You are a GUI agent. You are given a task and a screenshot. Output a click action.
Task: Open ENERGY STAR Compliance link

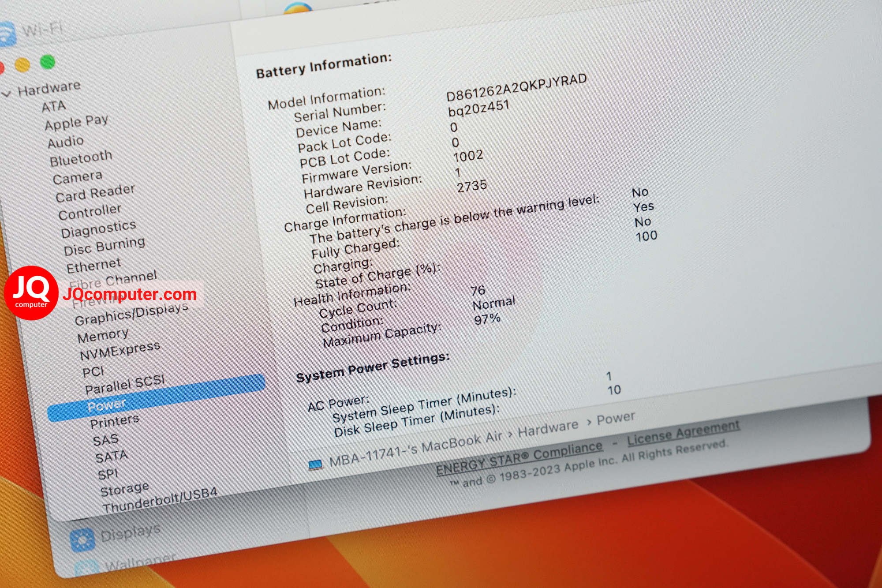point(519,459)
